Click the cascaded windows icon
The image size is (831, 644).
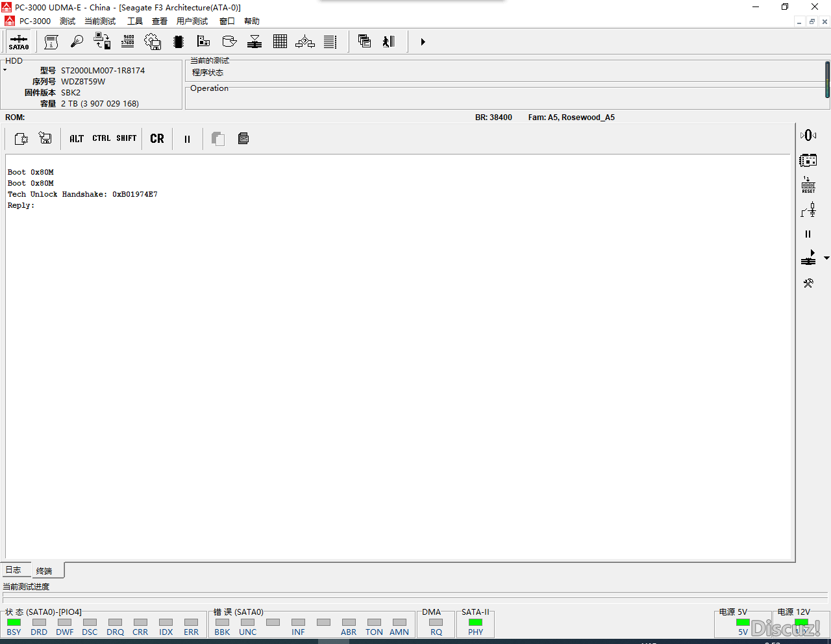364,42
